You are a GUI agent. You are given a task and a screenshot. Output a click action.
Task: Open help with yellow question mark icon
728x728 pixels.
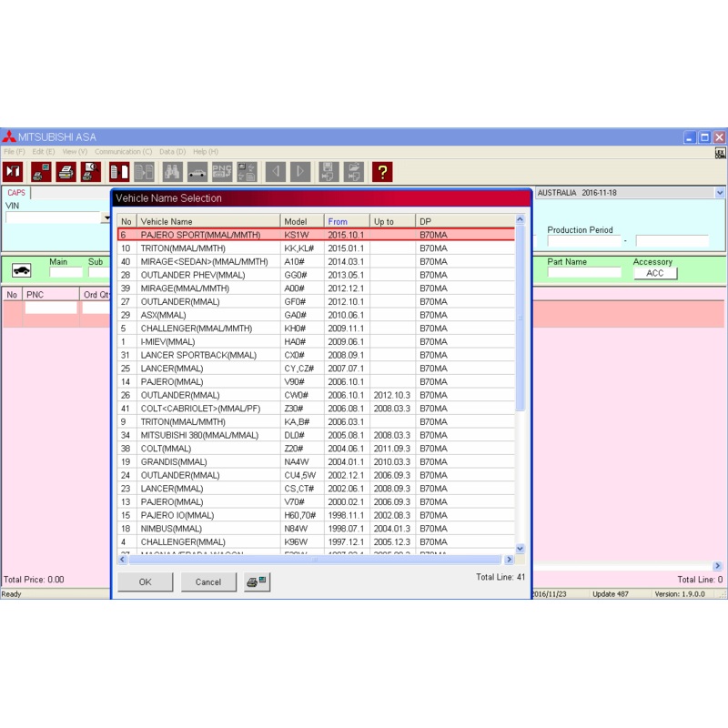point(382,172)
